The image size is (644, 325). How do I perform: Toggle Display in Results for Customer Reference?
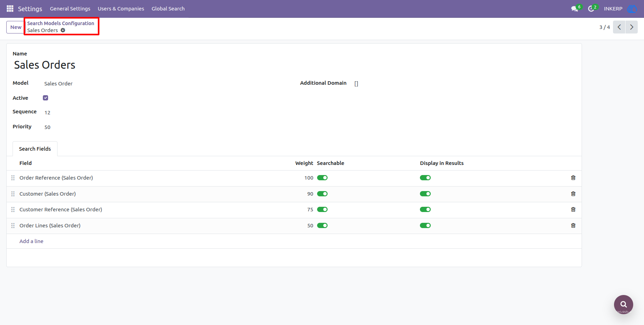tap(426, 210)
